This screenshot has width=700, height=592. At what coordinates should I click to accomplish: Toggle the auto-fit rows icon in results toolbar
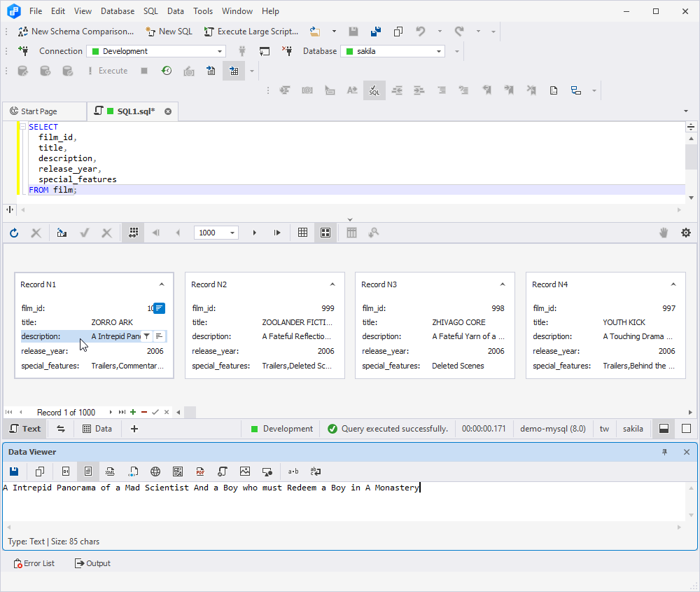click(133, 233)
